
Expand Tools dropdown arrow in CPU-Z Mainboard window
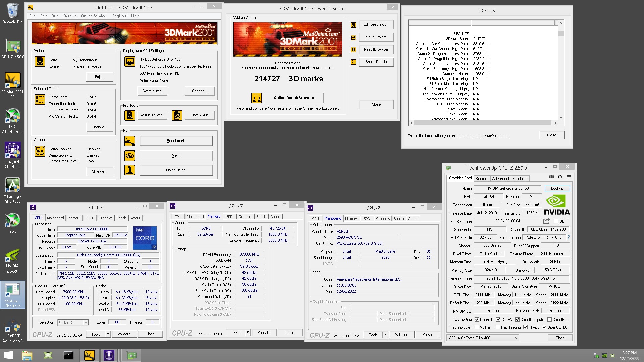click(x=385, y=335)
